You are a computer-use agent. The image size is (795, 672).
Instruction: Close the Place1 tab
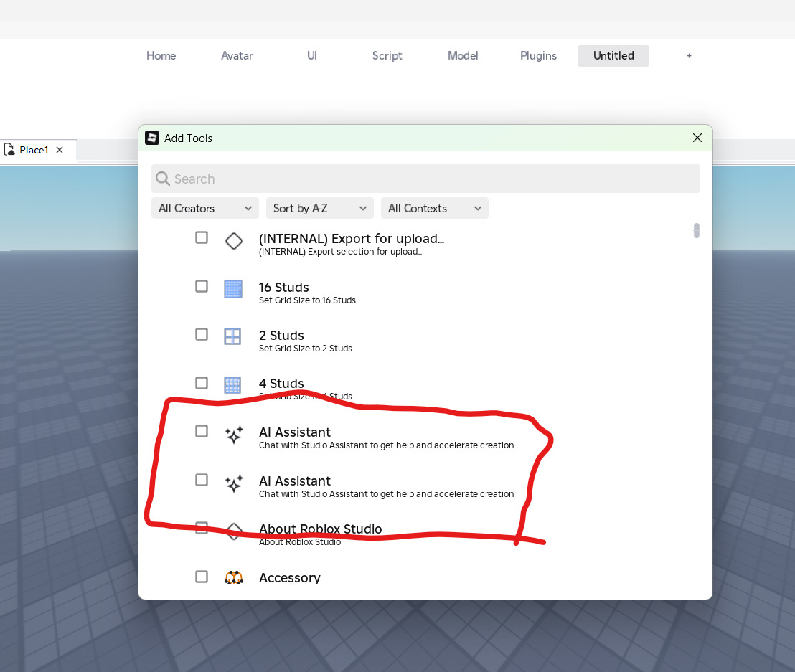click(60, 150)
